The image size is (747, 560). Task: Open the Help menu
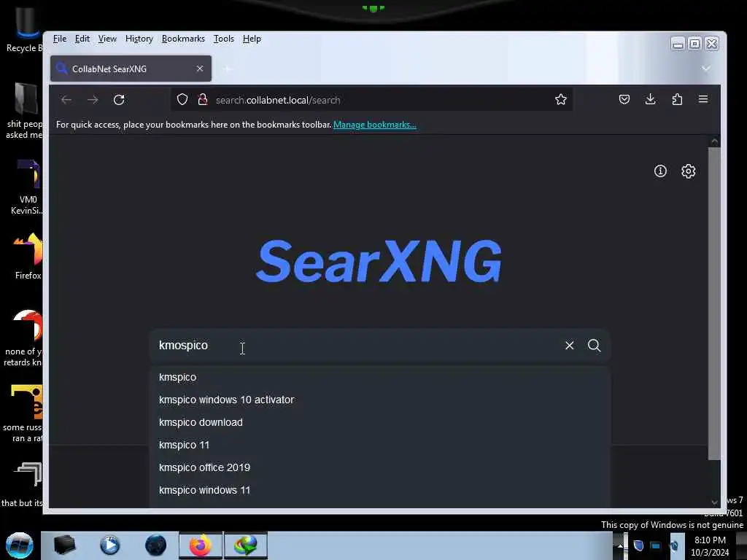pos(252,39)
